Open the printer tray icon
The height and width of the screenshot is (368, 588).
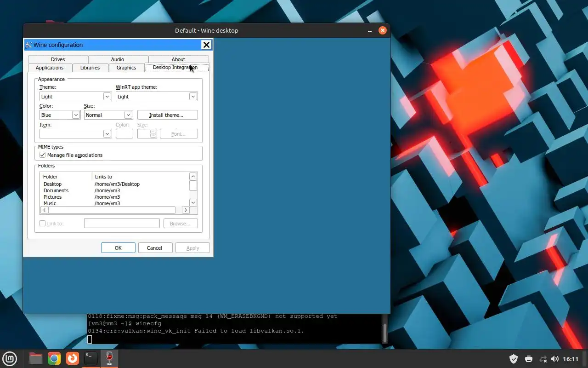pyautogui.click(x=529, y=359)
